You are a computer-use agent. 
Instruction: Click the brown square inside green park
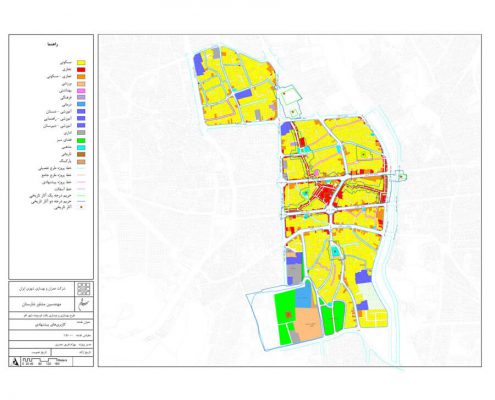288,314
